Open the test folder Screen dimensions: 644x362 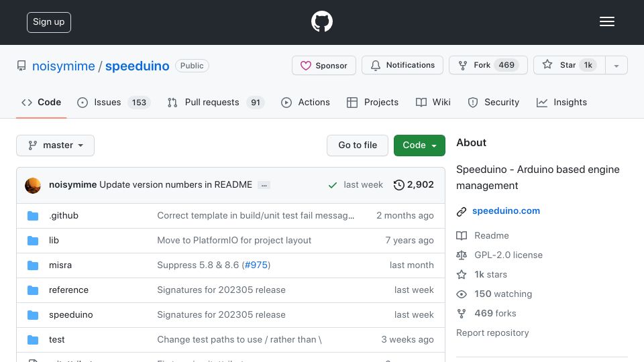click(x=56, y=339)
